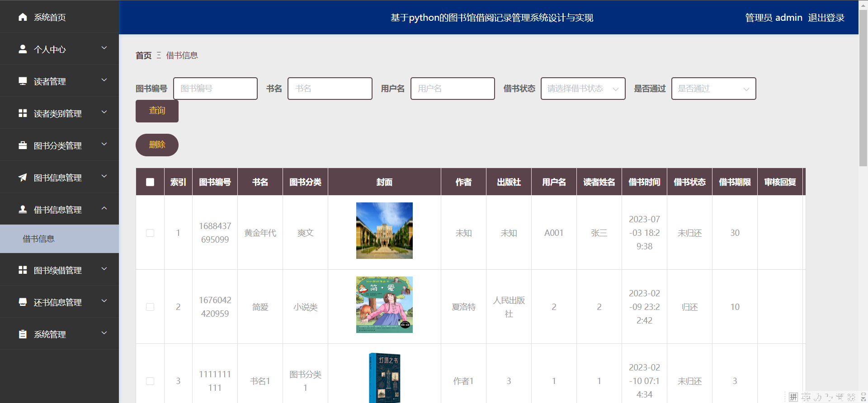
Task: Expand the 系统管理 chevron
Action: [x=104, y=333]
